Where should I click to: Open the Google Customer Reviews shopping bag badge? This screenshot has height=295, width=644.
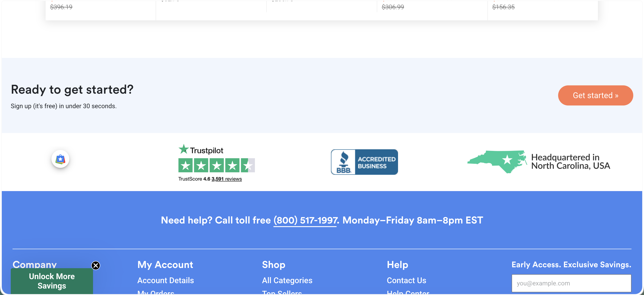[60, 159]
